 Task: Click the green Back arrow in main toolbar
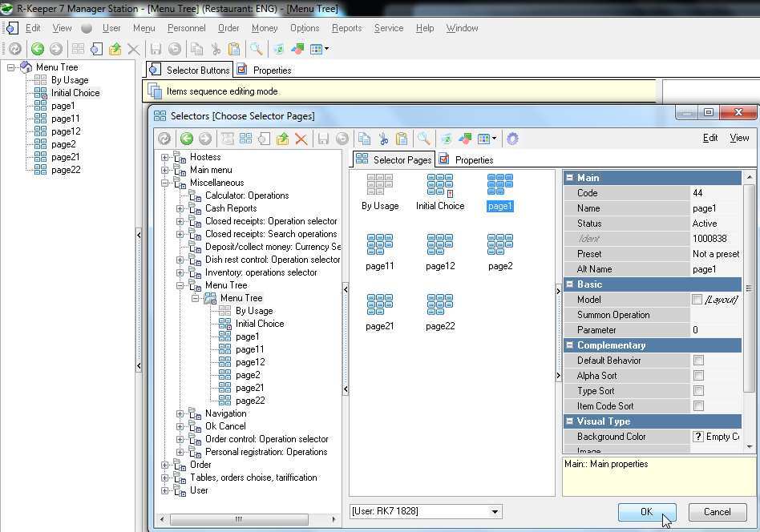(38, 49)
